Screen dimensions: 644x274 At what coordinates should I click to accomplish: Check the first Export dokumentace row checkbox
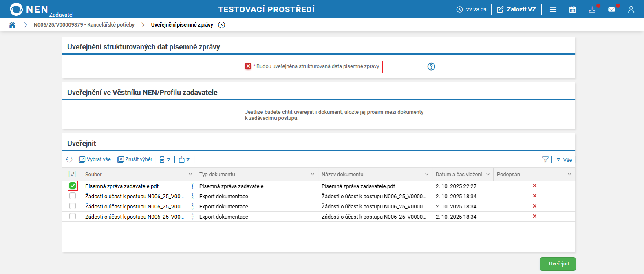point(73,196)
